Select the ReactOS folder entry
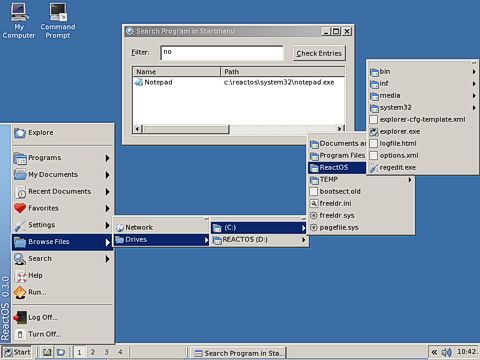The width and height of the screenshot is (480, 360). coord(337,168)
